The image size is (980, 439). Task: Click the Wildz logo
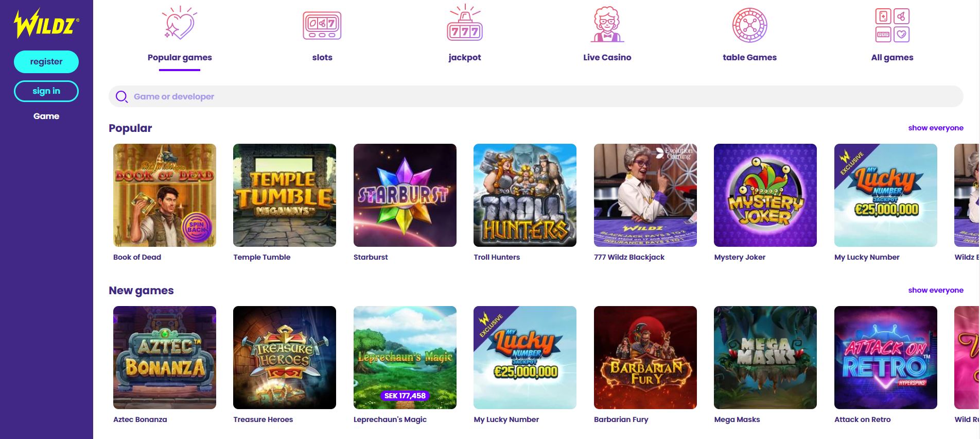coord(46,24)
